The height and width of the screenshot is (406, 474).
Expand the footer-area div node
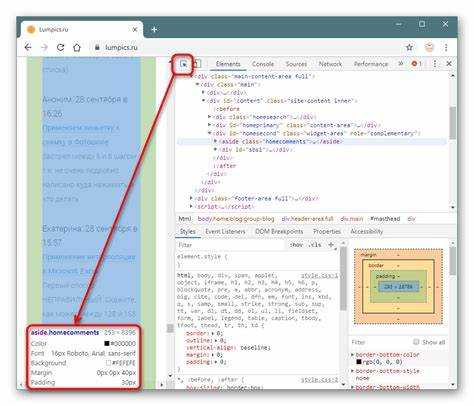pyautogui.click(x=191, y=198)
